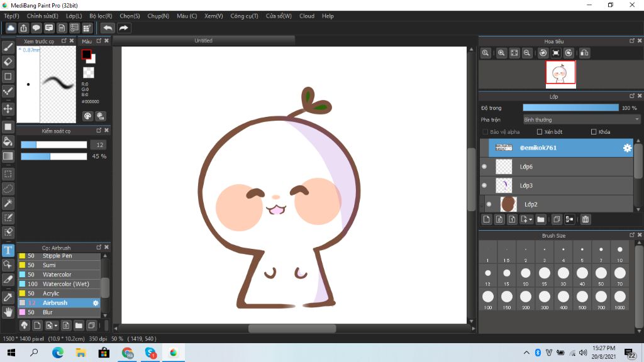Enable the Xén bớt checkbox
644x362 pixels.
coord(540,132)
